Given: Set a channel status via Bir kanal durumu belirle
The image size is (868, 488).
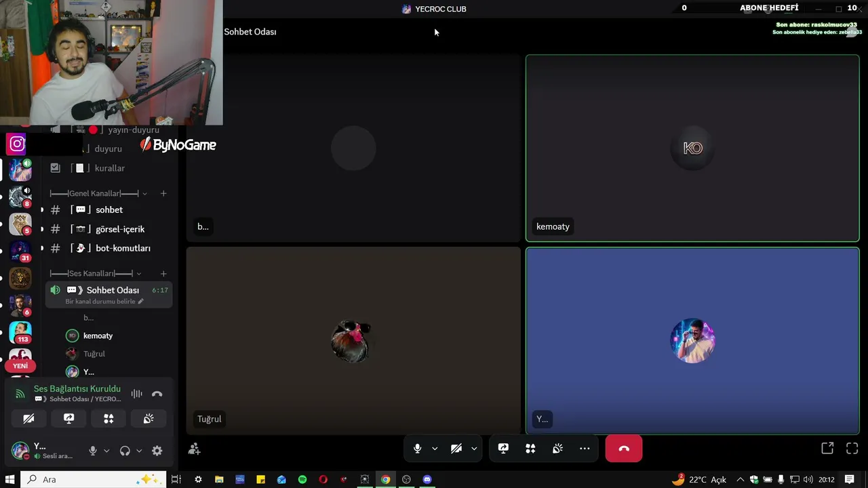Looking at the screenshot, I should [104, 302].
